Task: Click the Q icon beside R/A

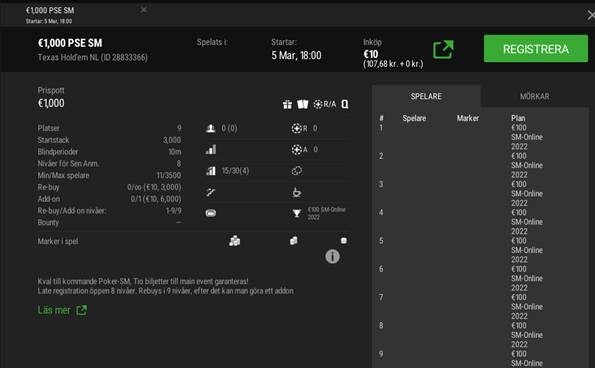Action: (x=345, y=104)
